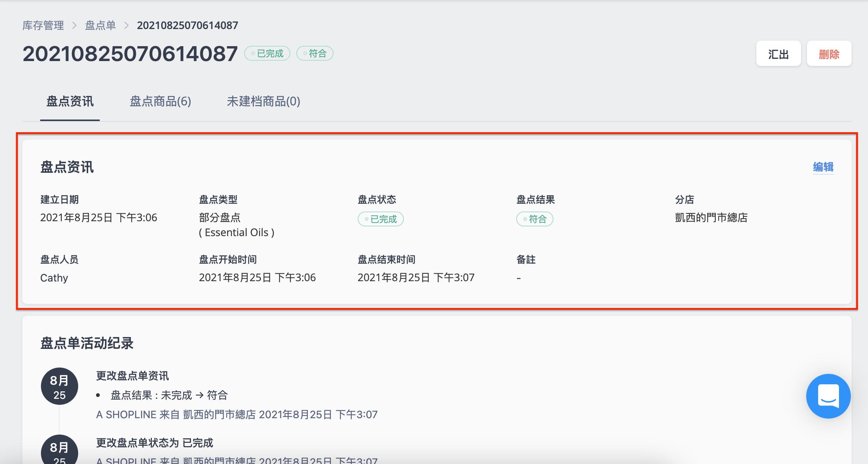Click the A SHOPLINE line under 更改盘点单资讯

tap(237, 414)
